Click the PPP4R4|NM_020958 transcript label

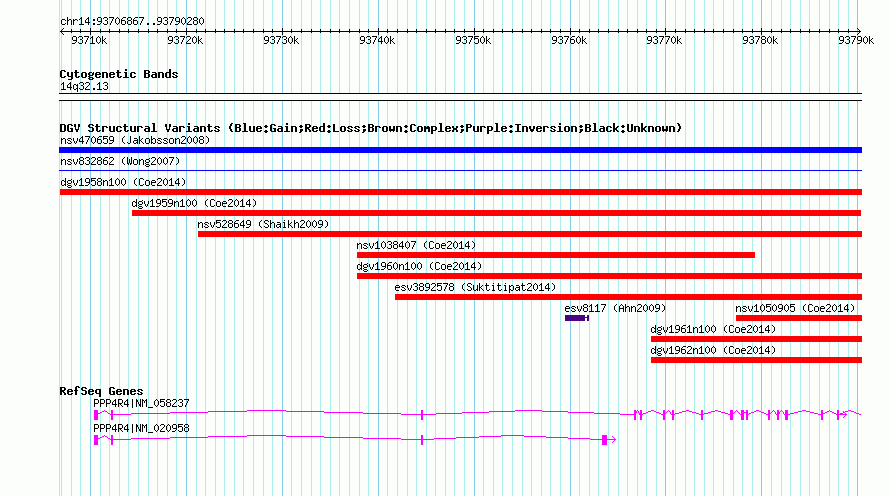[x=141, y=428]
